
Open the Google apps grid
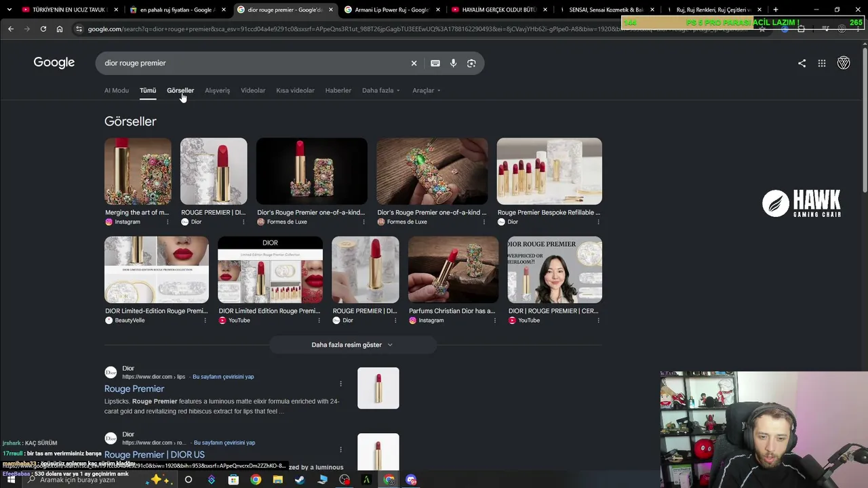point(821,63)
